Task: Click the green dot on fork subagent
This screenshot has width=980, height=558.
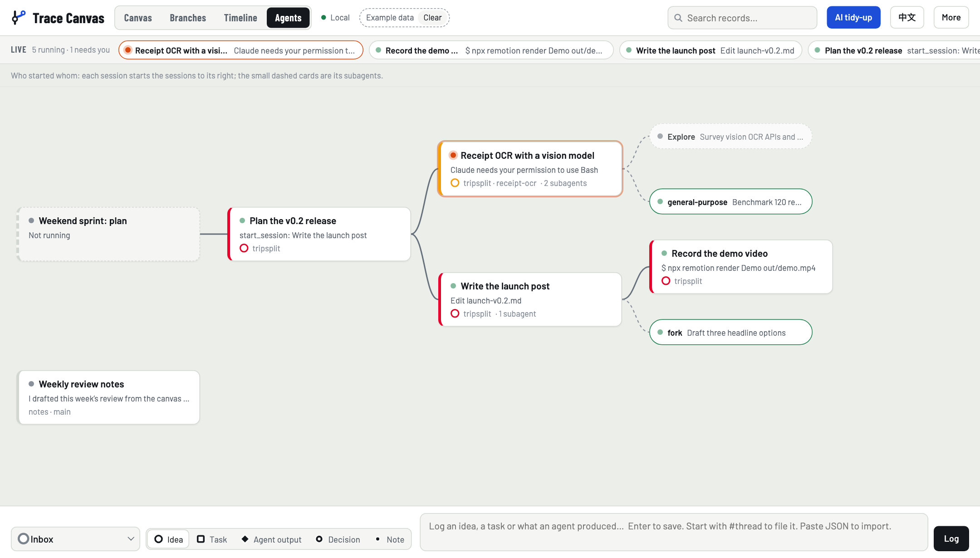Action: coord(660,332)
